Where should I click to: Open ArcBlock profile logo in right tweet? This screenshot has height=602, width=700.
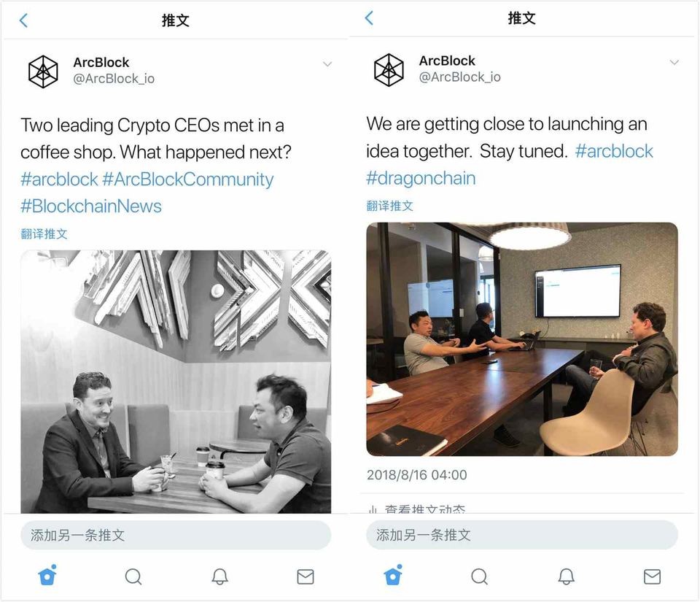389,69
